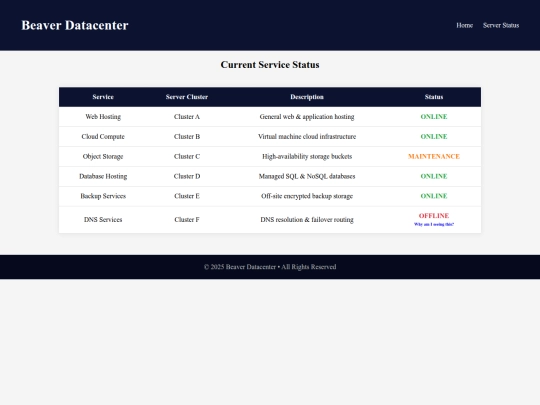Click ONLINE status for Cloud Compute
Viewport: 540px width, 405px height.
434,136
